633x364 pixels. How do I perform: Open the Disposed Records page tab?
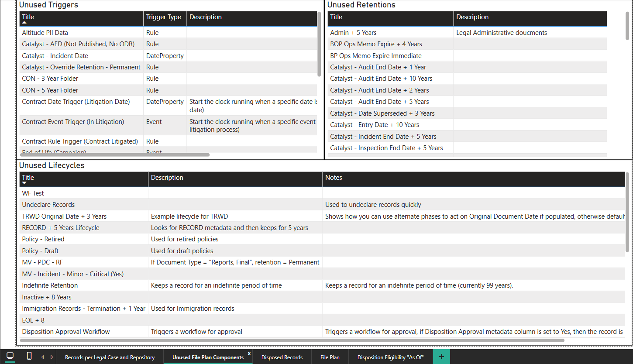(x=282, y=357)
